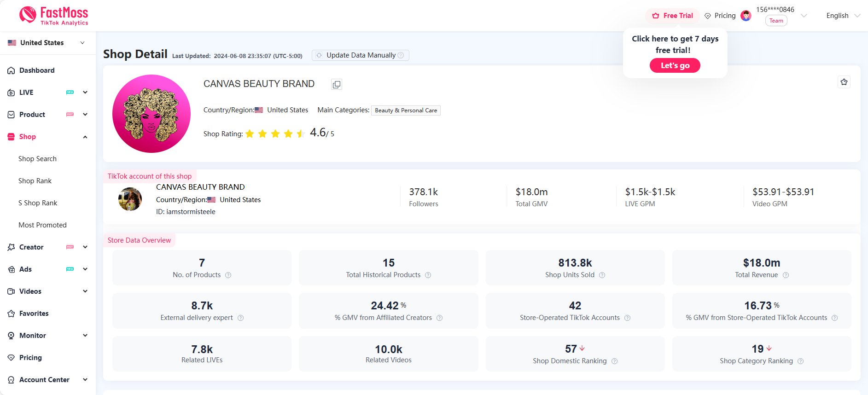Screen dimensions: 868x395
Task: Go to Most Promoted page
Action: pos(42,225)
